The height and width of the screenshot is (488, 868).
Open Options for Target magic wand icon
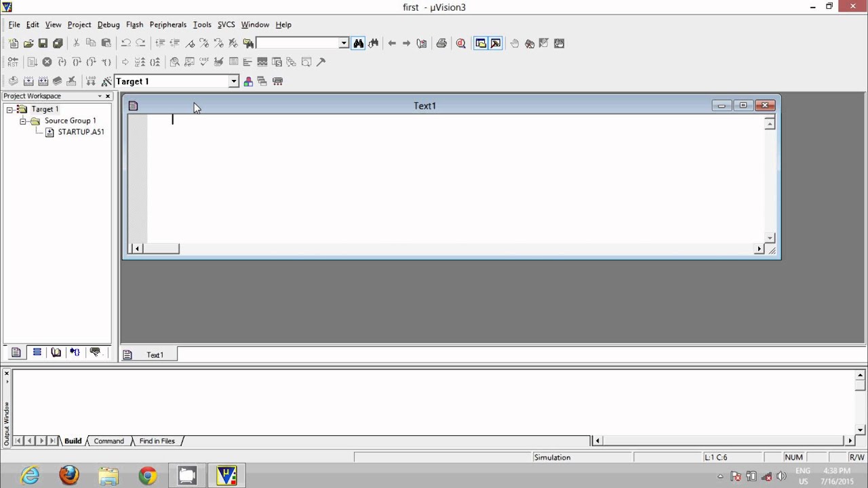106,81
